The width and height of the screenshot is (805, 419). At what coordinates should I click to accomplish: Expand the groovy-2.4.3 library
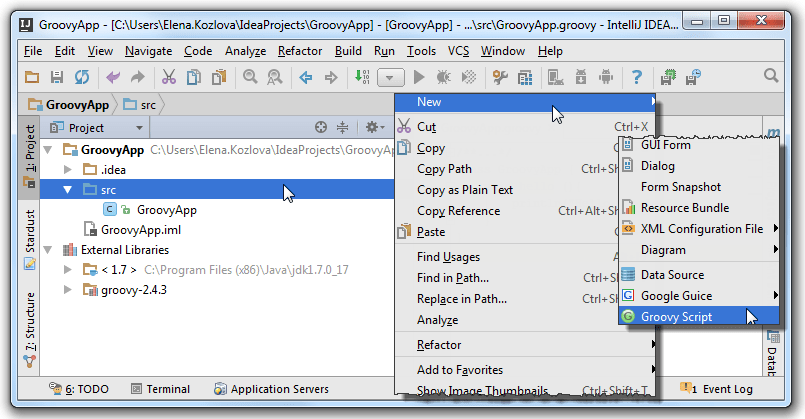tap(67, 290)
